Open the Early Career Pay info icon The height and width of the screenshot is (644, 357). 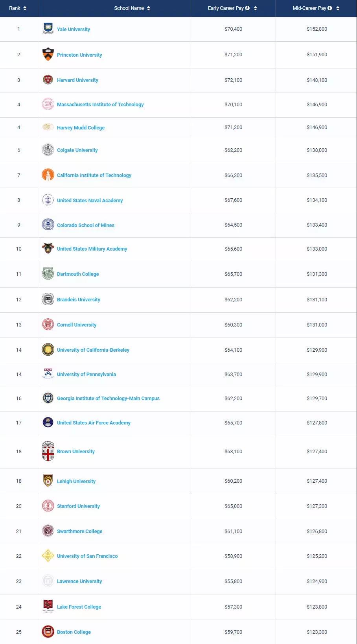tap(247, 8)
